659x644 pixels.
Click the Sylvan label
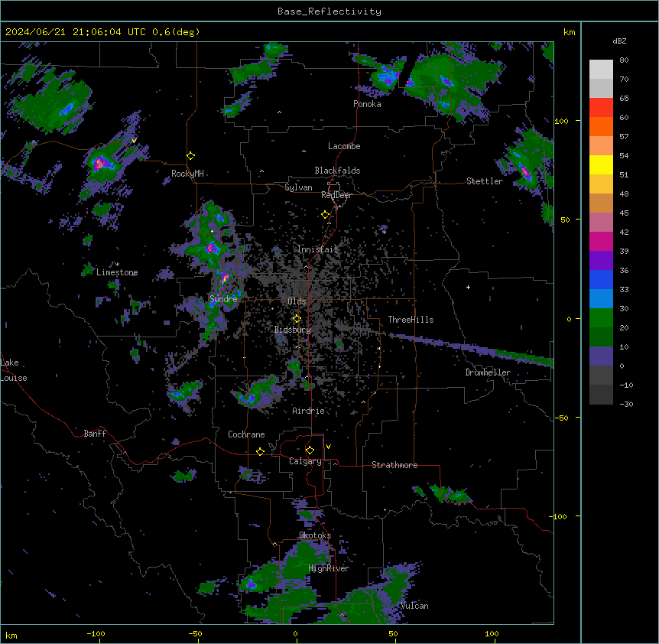tap(298, 187)
